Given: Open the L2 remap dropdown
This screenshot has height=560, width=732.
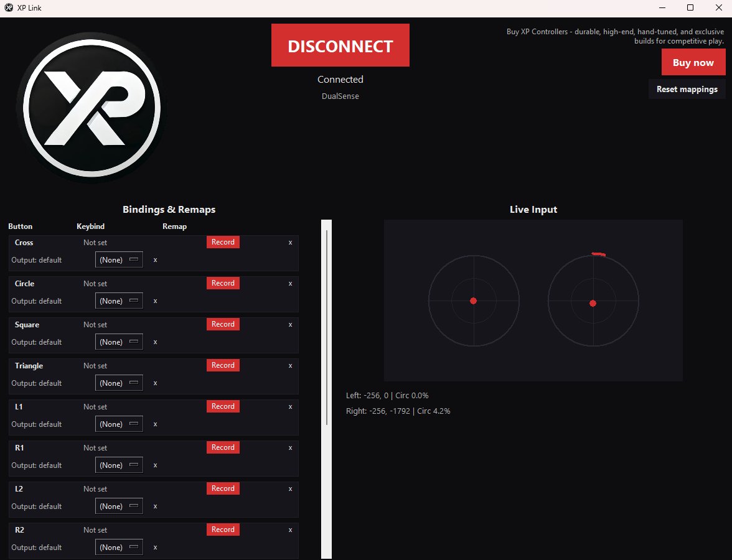Looking at the screenshot, I should coord(119,506).
